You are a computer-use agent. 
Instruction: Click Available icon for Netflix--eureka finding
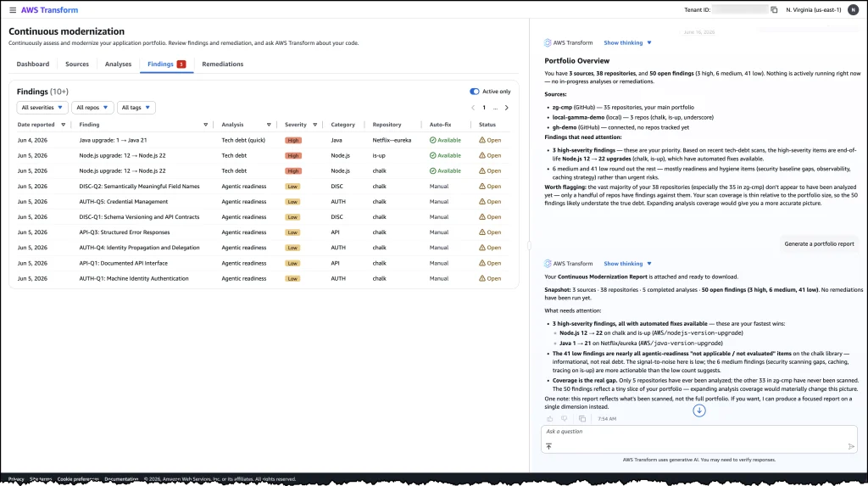tap(433, 140)
